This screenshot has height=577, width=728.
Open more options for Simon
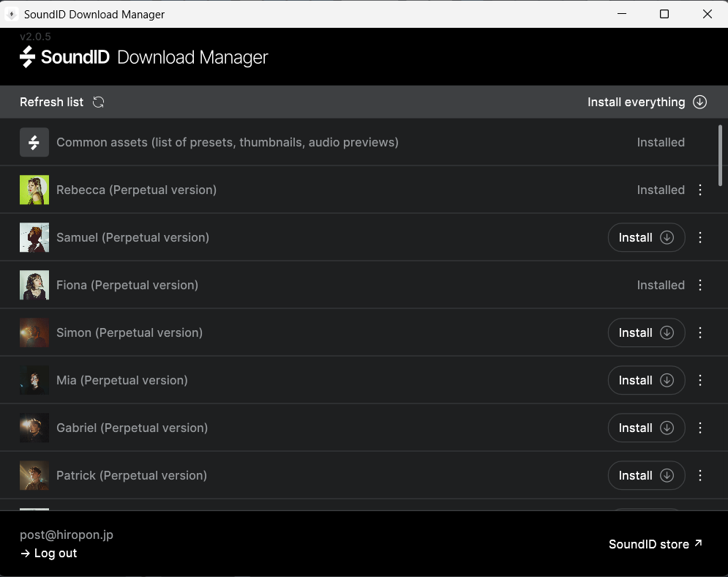[700, 332]
